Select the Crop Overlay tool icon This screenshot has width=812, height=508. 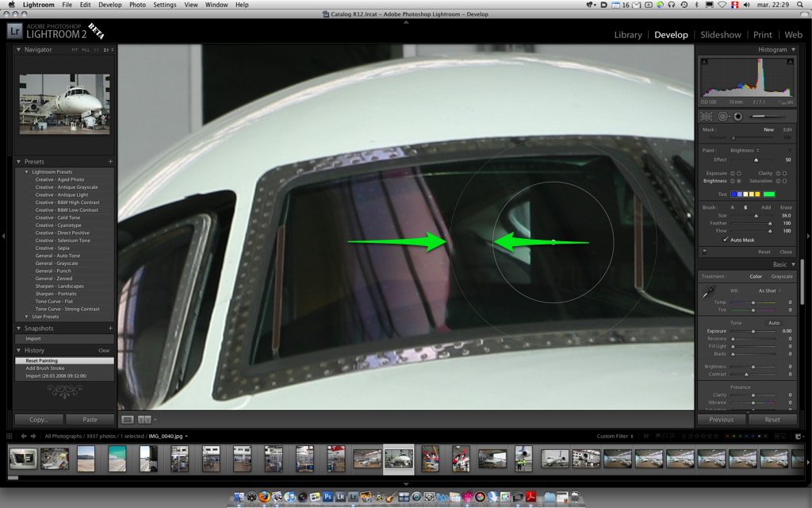tap(706, 116)
